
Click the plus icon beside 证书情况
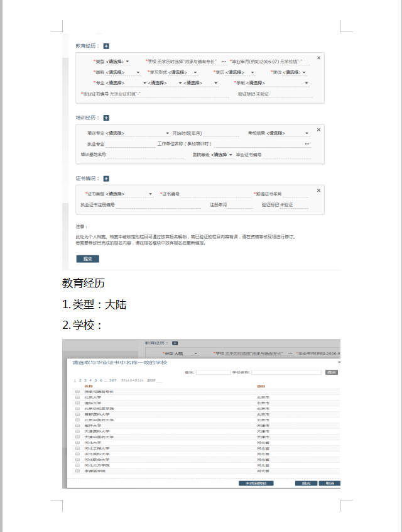pos(106,179)
